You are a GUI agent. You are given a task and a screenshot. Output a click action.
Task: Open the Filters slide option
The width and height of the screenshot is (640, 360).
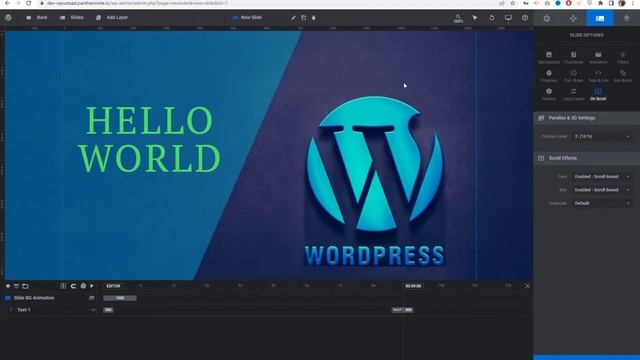(622, 58)
